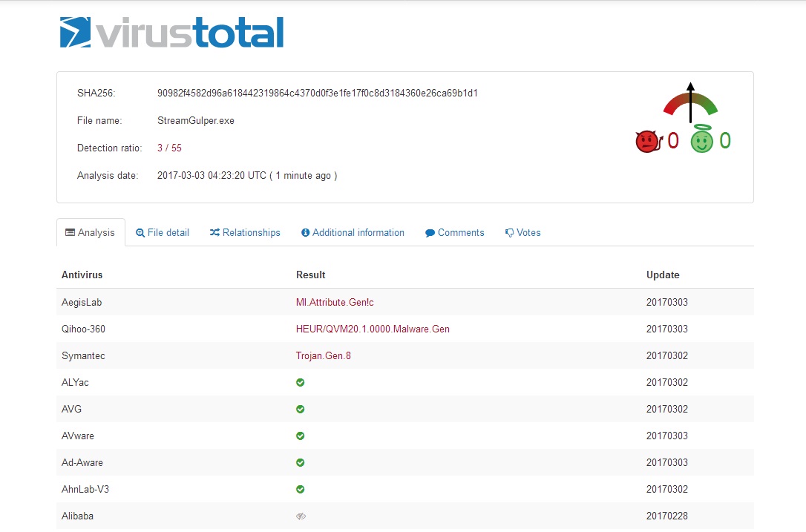This screenshot has height=532, width=806.
Task: Click the green angel harmless vote icon
Action: [701, 139]
